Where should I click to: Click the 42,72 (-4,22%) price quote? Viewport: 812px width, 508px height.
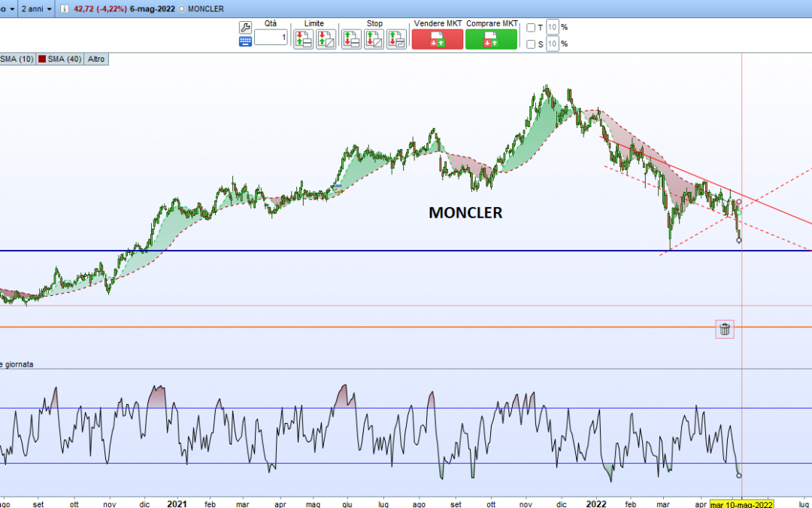101,9
